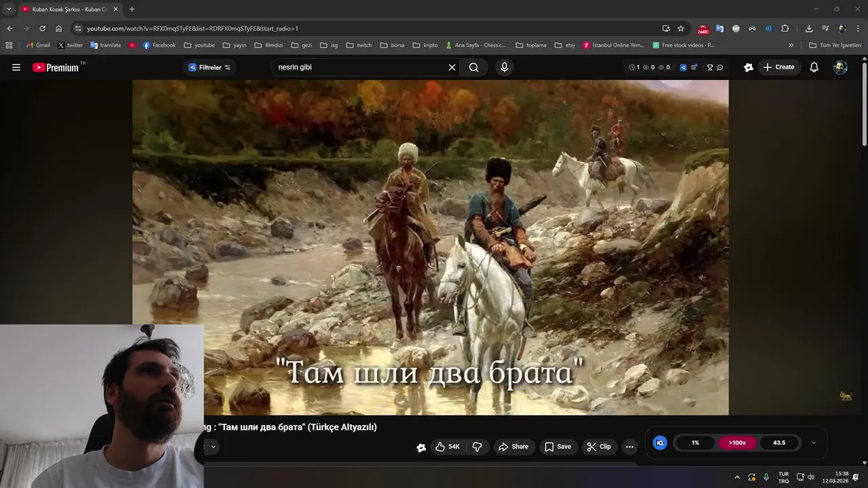
Task: Show more bookmarks with double chevron
Action: (791, 45)
